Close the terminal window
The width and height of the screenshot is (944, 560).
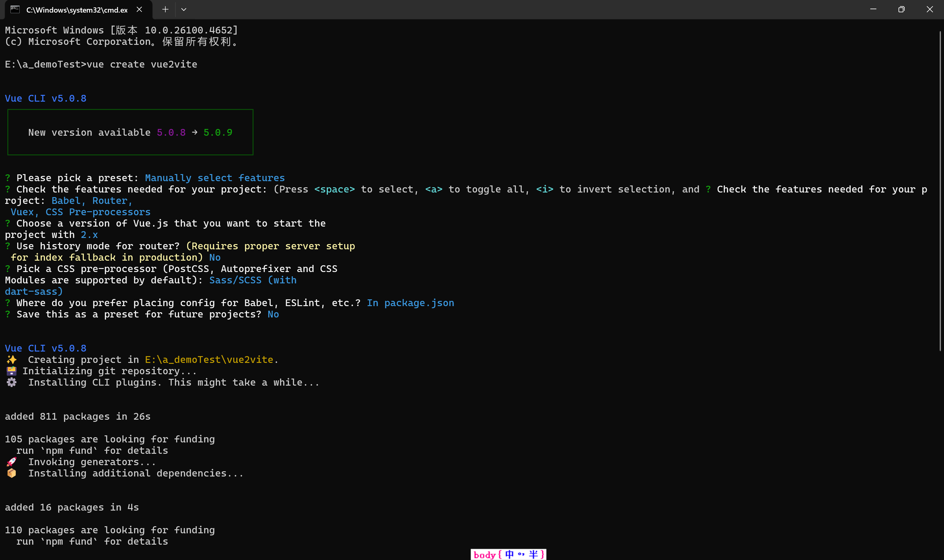(930, 10)
